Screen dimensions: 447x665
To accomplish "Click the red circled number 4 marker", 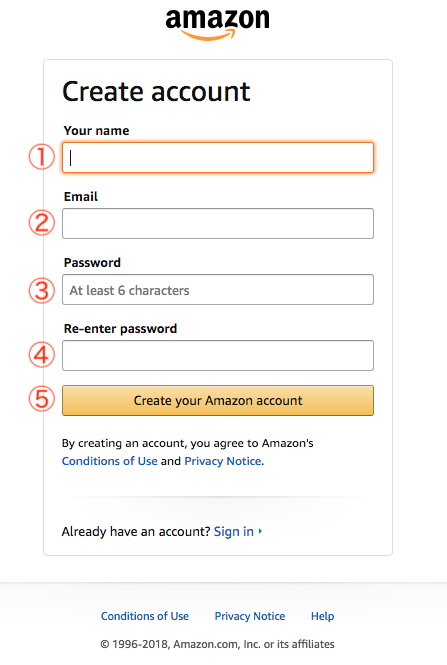I will click(42, 355).
